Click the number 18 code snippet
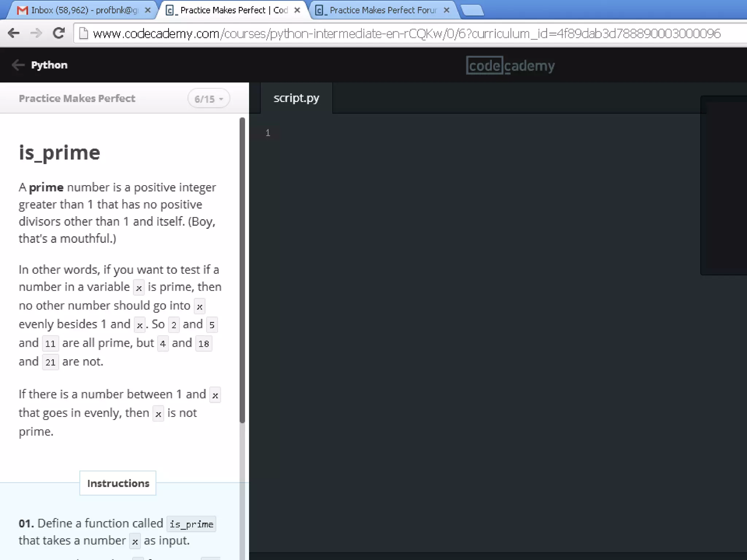The width and height of the screenshot is (747, 560). pyautogui.click(x=204, y=343)
